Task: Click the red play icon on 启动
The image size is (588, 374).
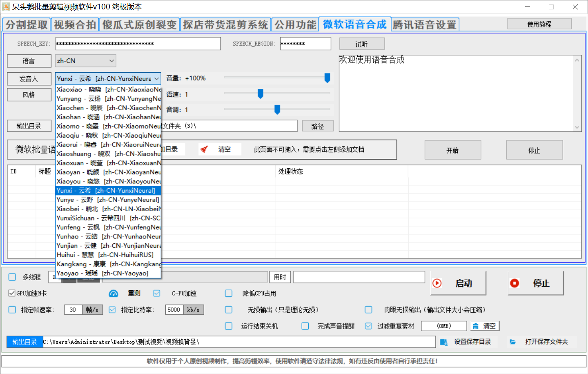Action: (437, 283)
